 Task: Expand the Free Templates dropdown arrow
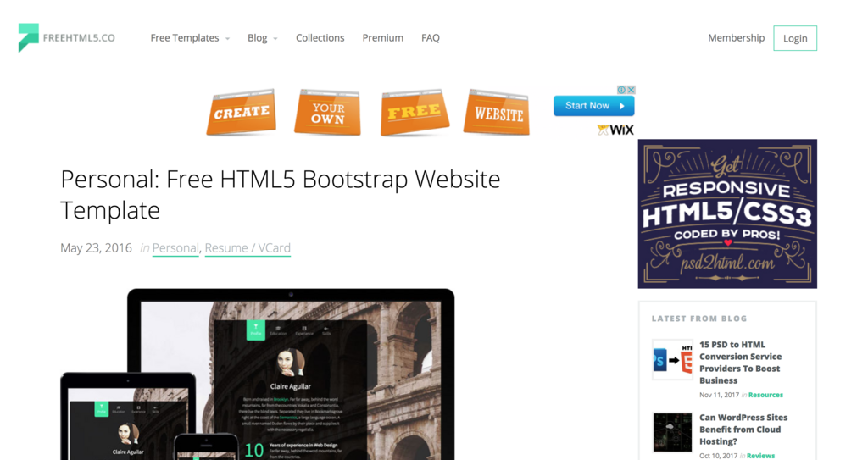[227, 39]
